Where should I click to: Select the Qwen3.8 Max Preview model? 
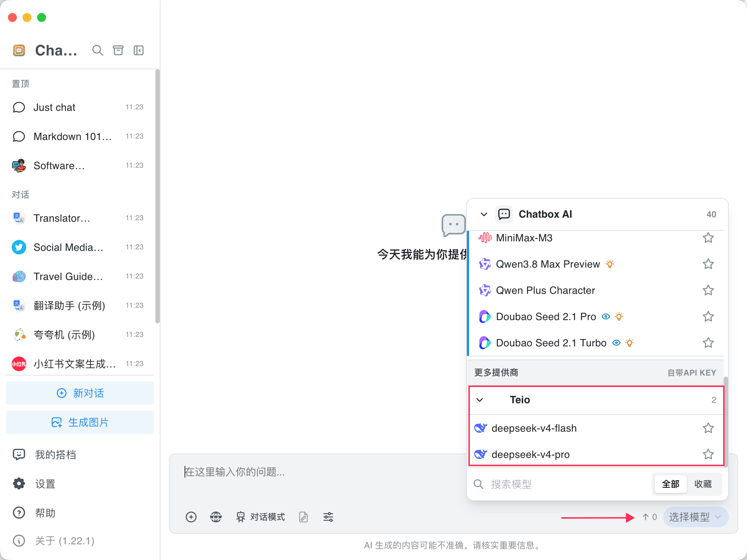click(595, 264)
